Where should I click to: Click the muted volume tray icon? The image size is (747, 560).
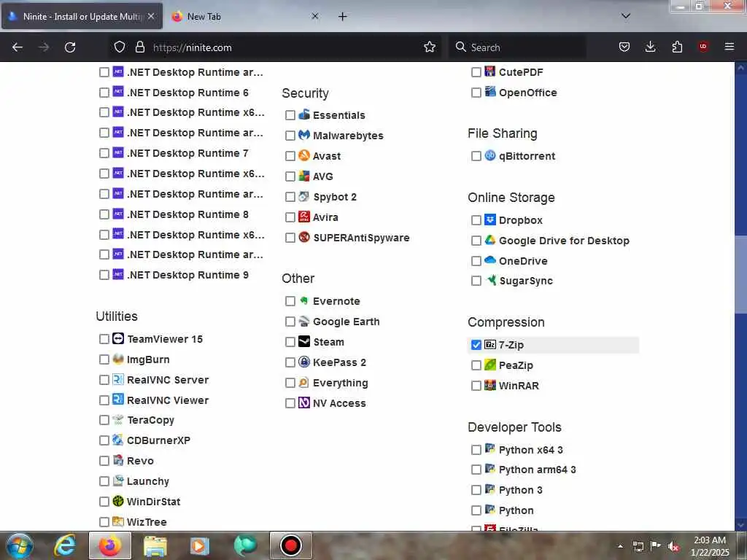coord(673,546)
